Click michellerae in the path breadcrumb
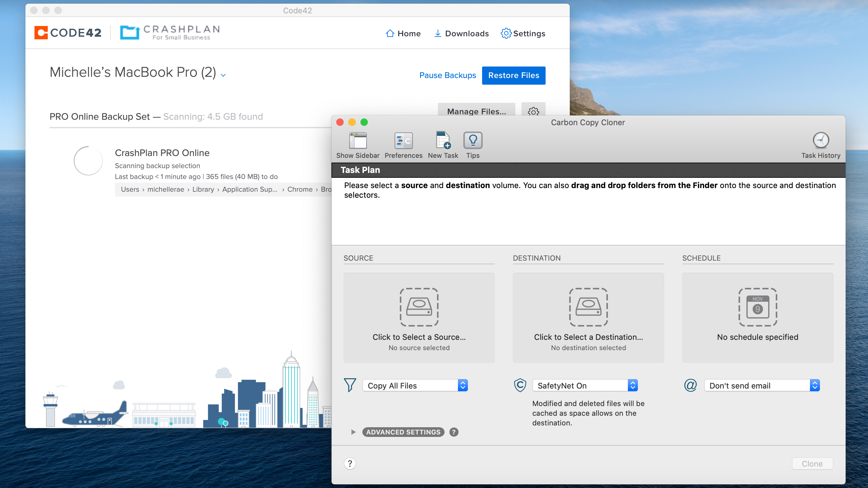 tap(165, 189)
